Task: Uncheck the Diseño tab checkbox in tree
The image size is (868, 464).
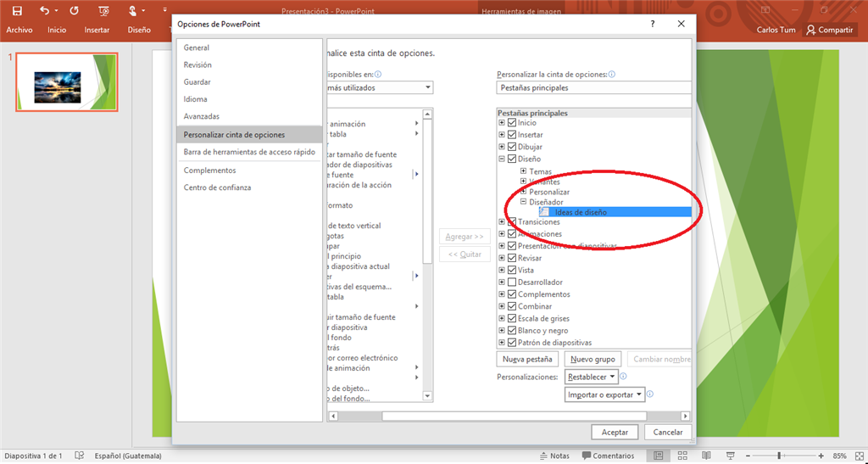Action: point(511,159)
